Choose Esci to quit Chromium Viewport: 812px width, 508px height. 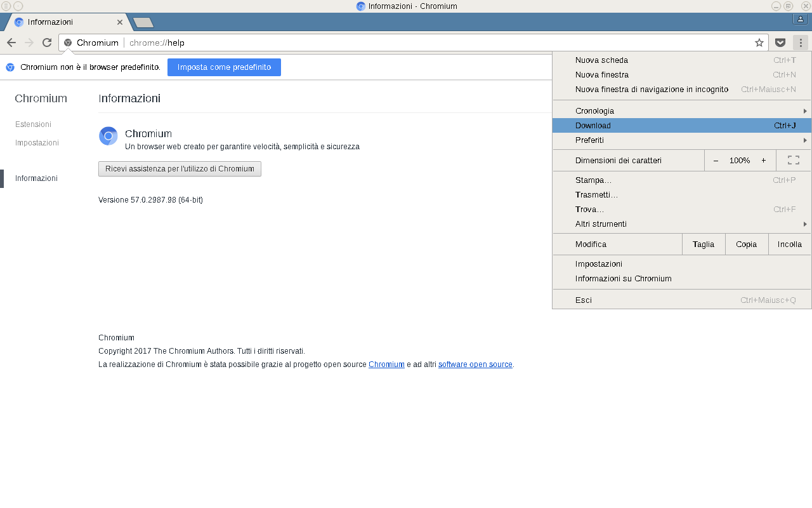point(682,300)
